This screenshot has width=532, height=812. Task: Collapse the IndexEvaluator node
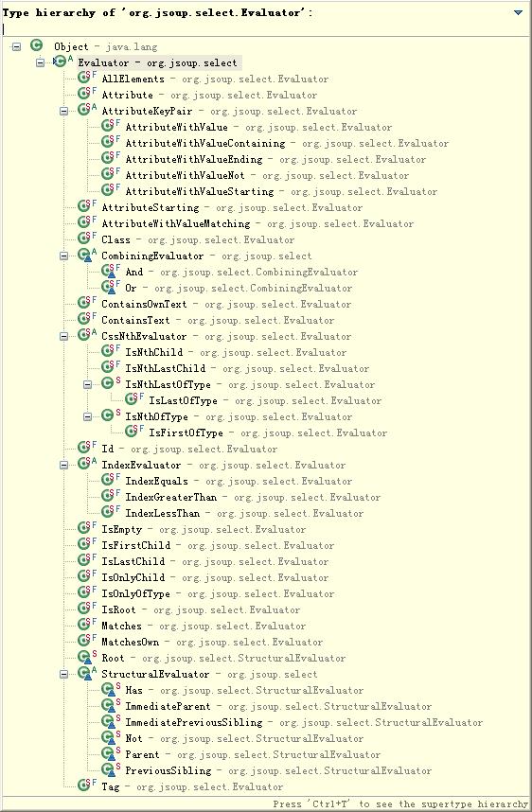pos(63,465)
